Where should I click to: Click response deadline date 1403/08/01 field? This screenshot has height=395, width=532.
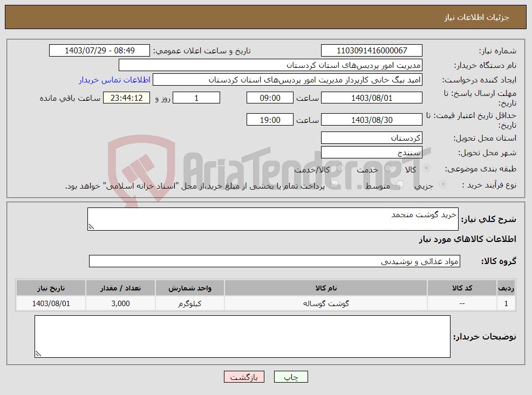372,98
